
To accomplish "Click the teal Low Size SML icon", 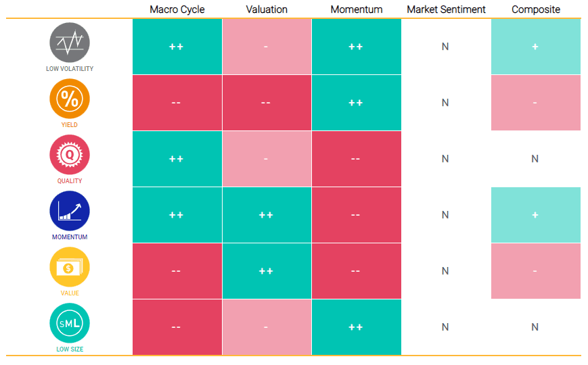I will click(70, 323).
